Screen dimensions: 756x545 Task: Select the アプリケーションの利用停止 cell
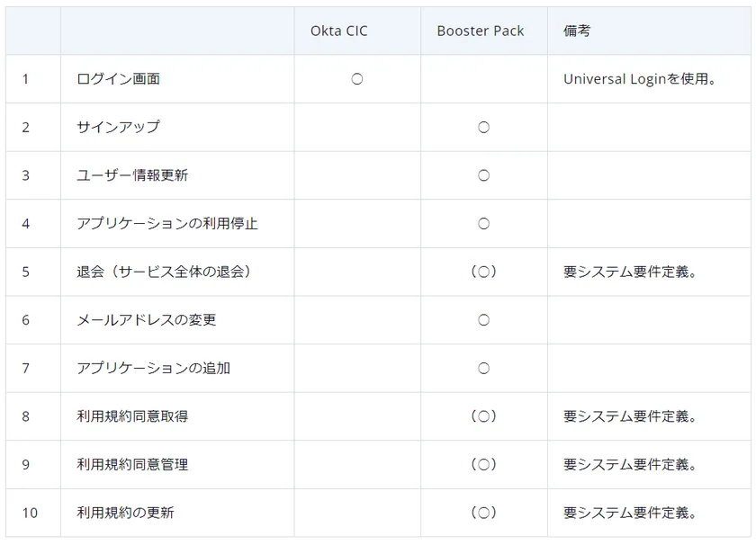[167, 223]
